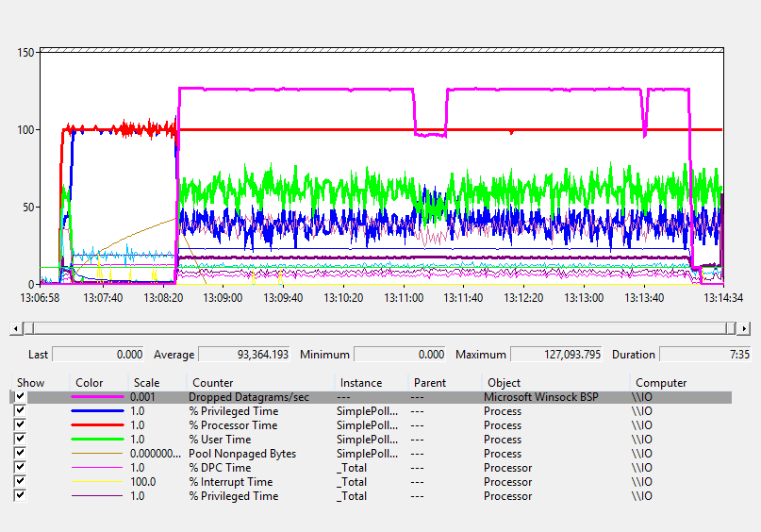Image resolution: width=761 pixels, height=532 pixels.
Task: Click the green color line of % User Time
Action: click(x=97, y=440)
